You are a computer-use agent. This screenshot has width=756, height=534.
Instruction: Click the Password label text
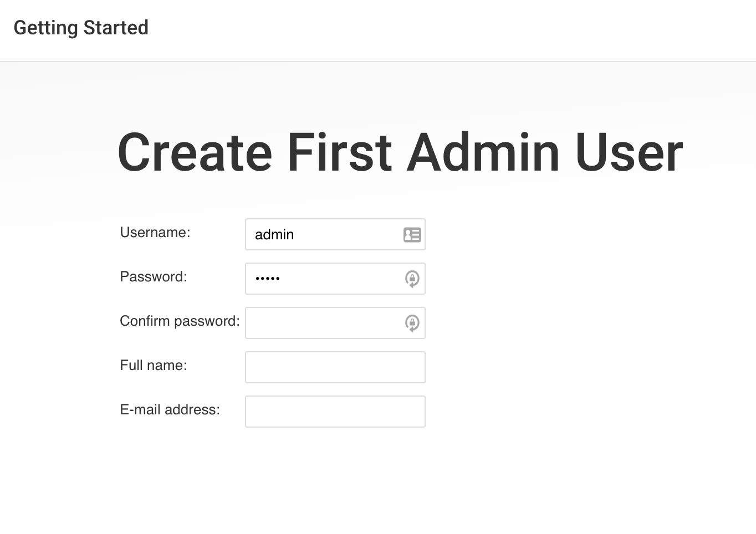coord(154,277)
